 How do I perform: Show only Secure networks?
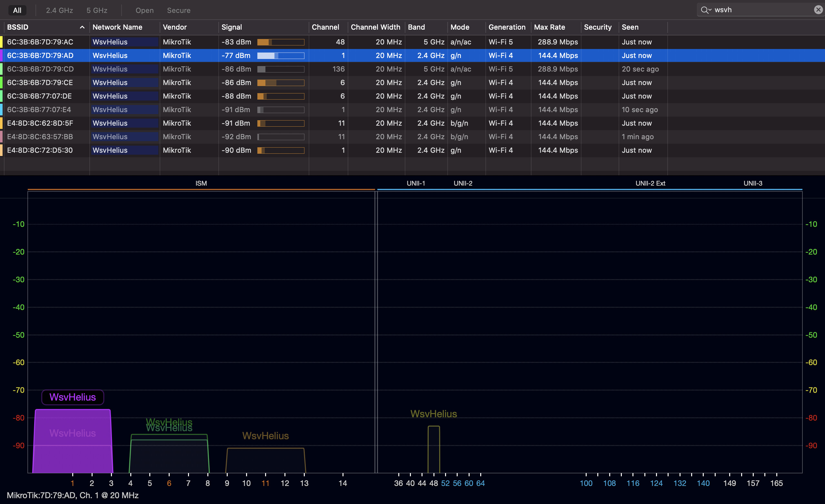178,10
